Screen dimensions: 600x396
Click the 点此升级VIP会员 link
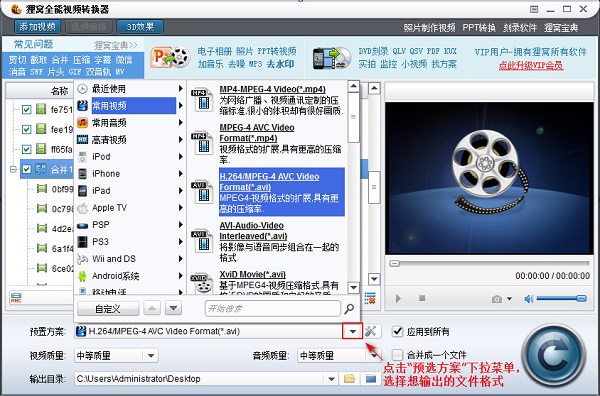point(530,65)
